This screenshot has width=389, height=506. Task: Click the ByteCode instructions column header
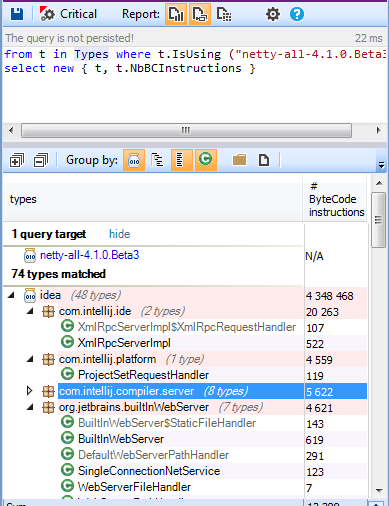point(335,199)
